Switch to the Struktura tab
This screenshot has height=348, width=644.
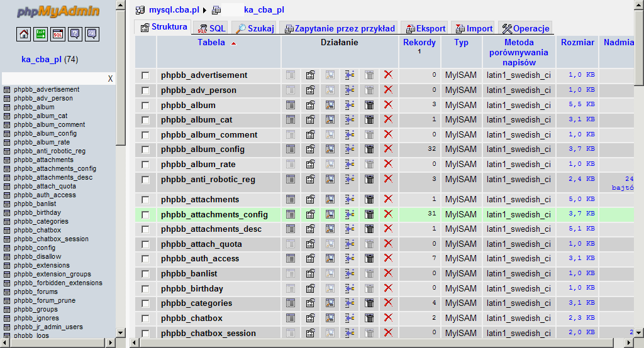tap(164, 27)
